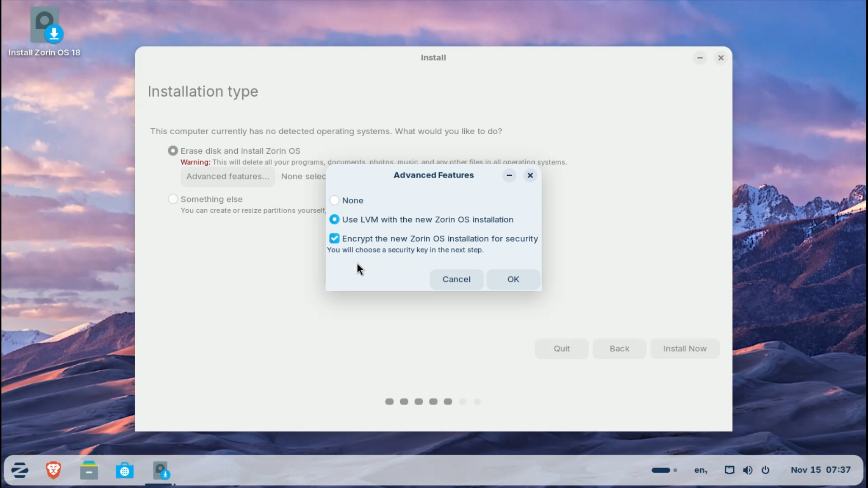Select Use LVM with new installation

pyautogui.click(x=335, y=220)
